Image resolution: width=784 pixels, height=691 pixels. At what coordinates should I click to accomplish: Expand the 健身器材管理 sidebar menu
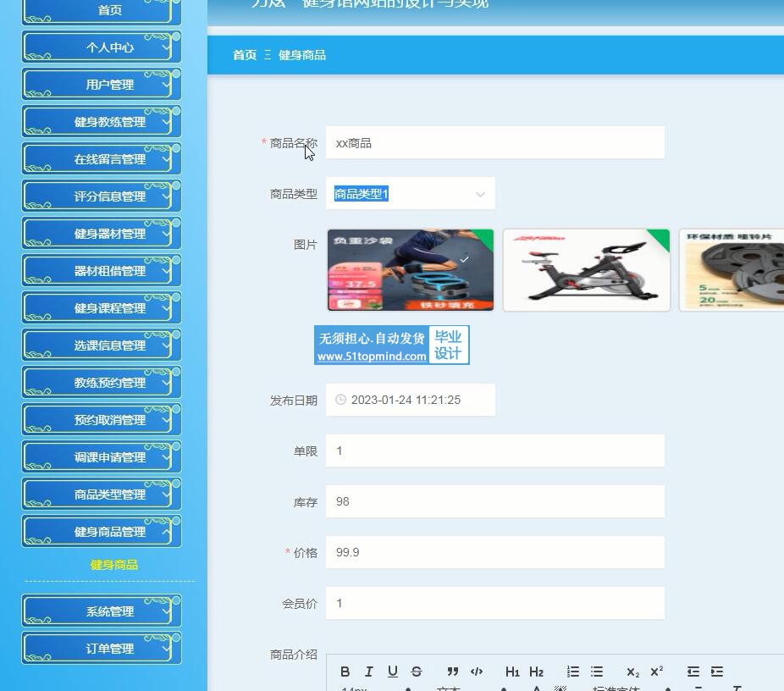[x=102, y=234]
